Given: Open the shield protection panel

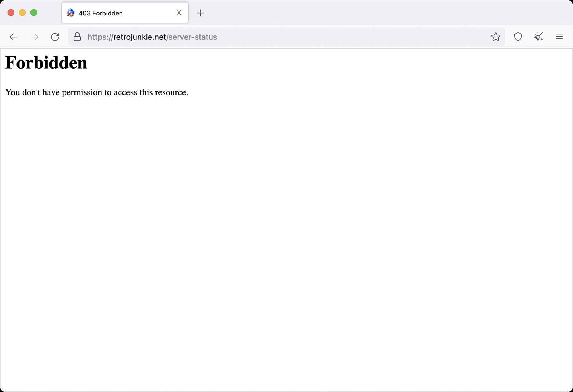Looking at the screenshot, I should click(518, 37).
